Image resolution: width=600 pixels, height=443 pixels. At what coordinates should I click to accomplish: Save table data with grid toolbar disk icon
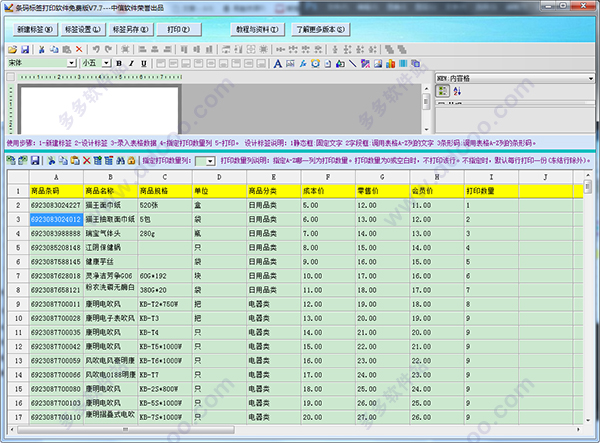click(x=35, y=161)
